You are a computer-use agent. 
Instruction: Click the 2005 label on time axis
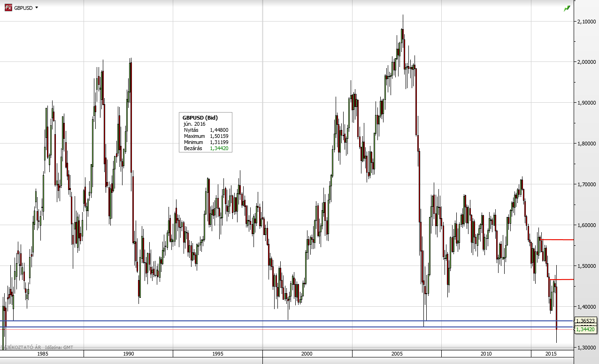(x=397, y=353)
